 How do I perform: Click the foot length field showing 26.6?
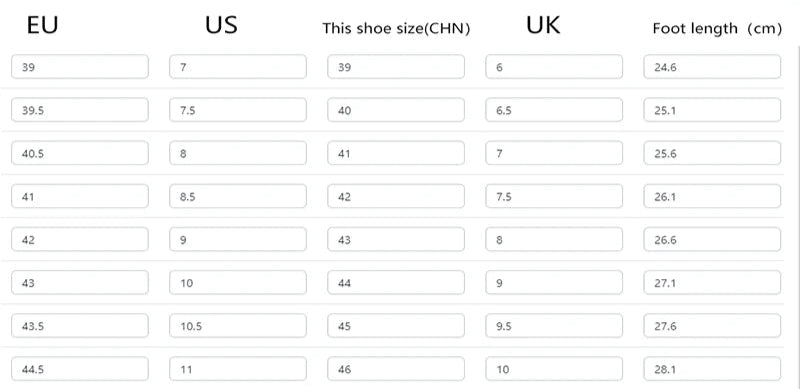point(712,239)
